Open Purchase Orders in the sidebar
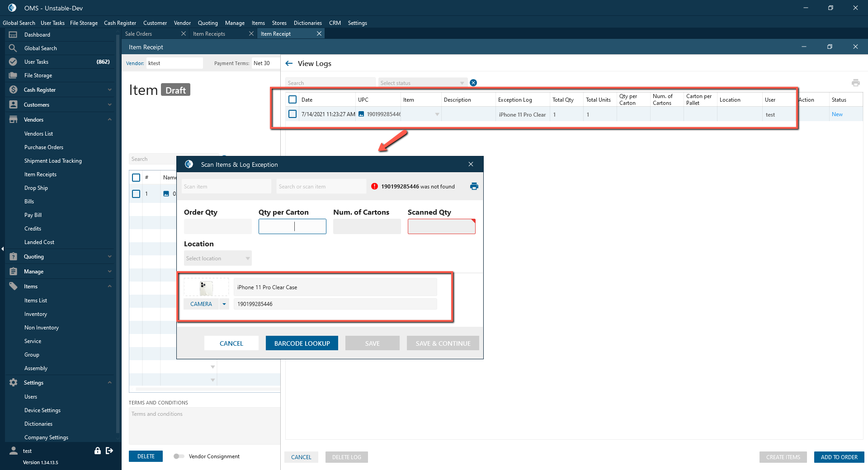 pyautogui.click(x=44, y=147)
